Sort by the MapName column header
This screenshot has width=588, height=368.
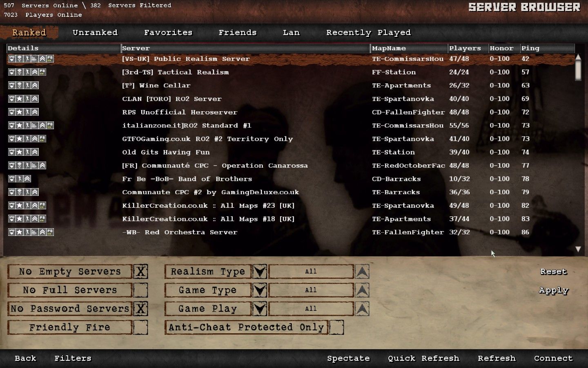pos(409,48)
